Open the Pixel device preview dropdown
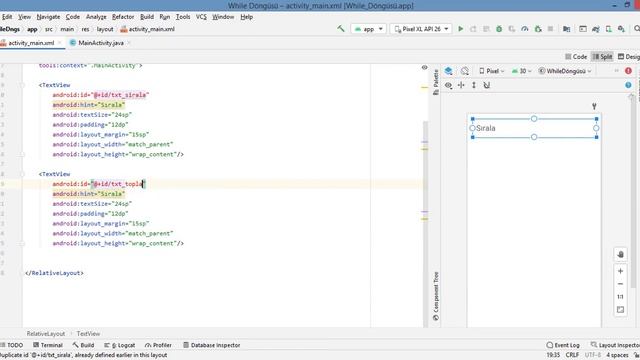 (491, 71)
